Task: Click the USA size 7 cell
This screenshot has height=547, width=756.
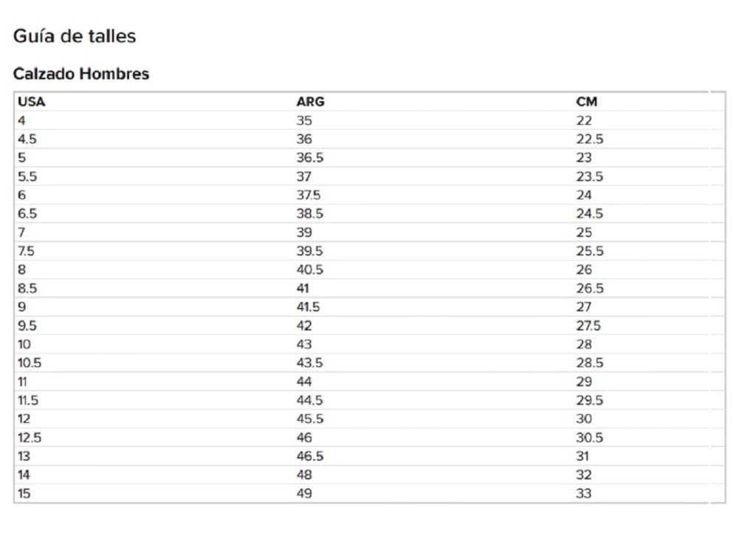Action: (x=21, y=232)
